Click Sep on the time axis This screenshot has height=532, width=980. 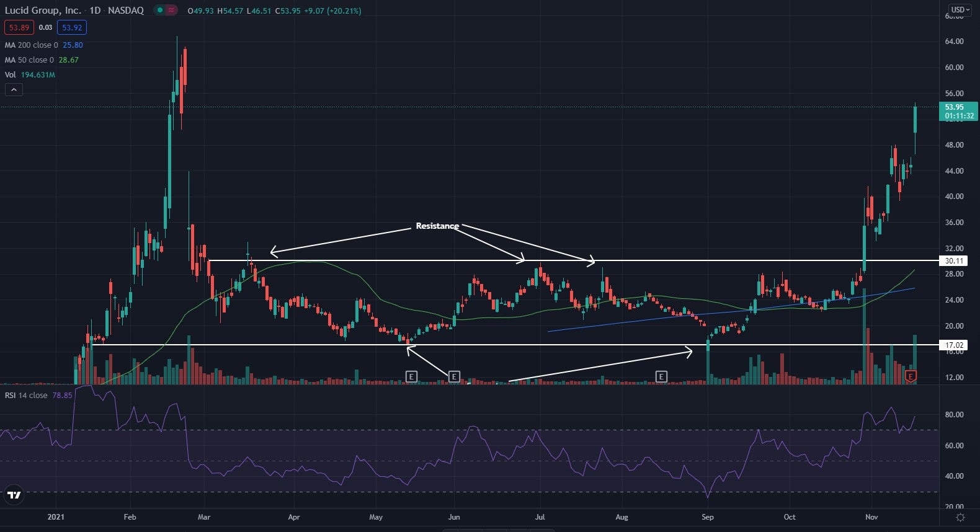click(x=708, y=517)
